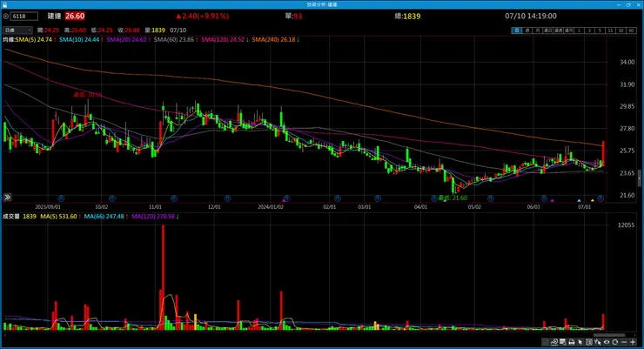Screen dimensions: 644x349
Task: Click the round add icon beside stock code
Action: click(x=6, y=17)
